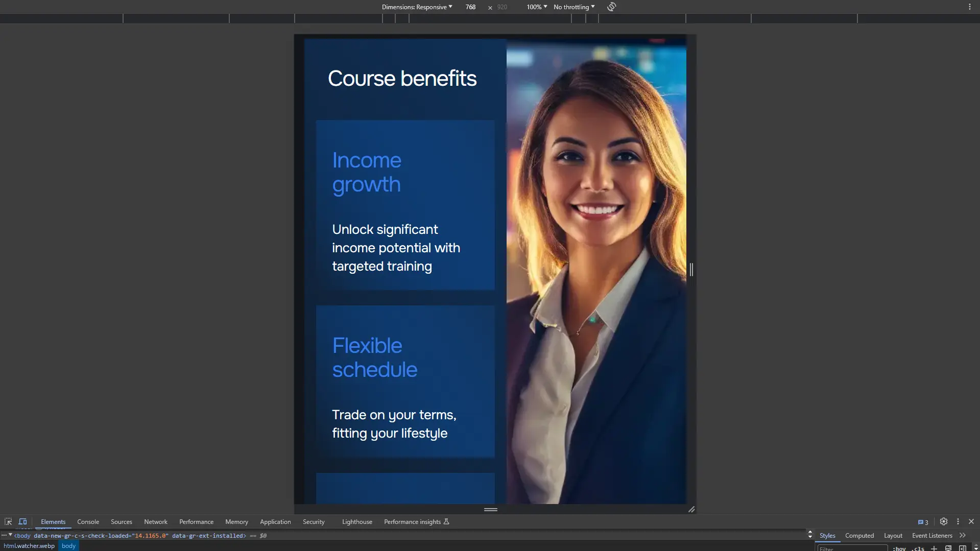Open the Application tab
The width and height of the screenshot is (980, 551).
(x=275, y=521)
